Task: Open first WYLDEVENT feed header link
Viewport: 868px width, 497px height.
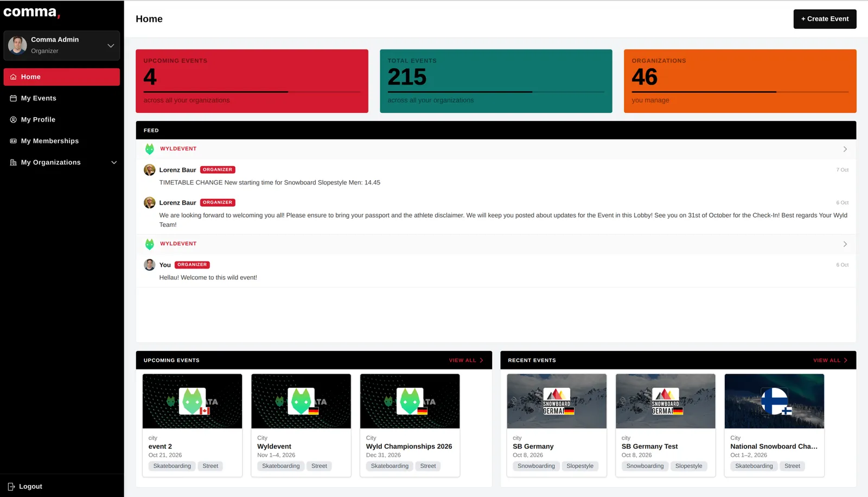Action: (178, 149)
